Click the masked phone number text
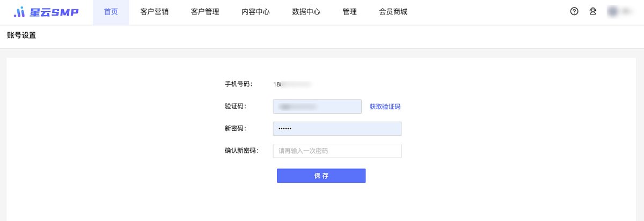The image size is (644, 221). [292, 84]
